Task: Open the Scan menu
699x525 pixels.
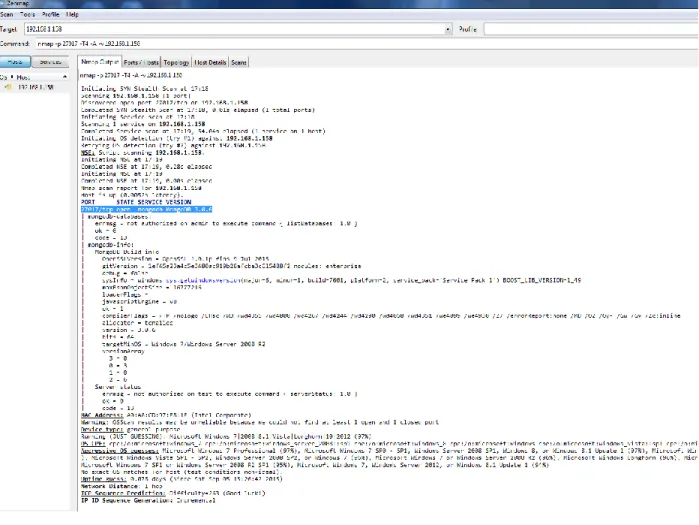Action: tap(7, 14)
